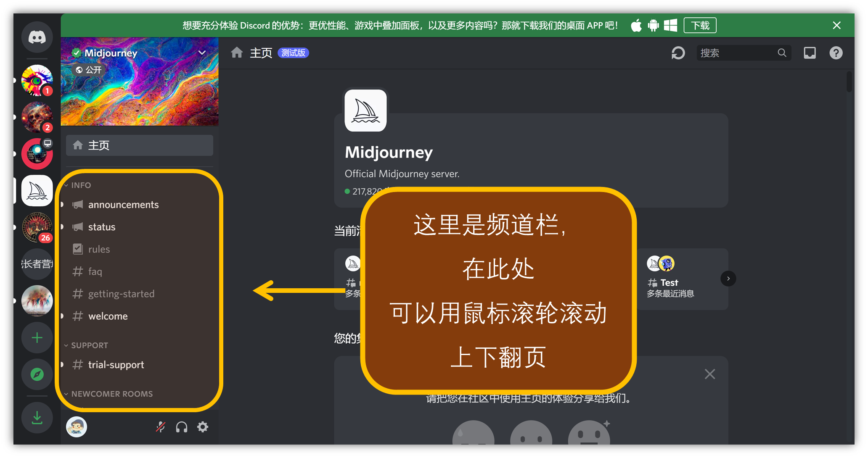This screenshot has width=868, height=458.
Task: Select the 主页 home item in the channel list
Action: (x=139, y=145)
